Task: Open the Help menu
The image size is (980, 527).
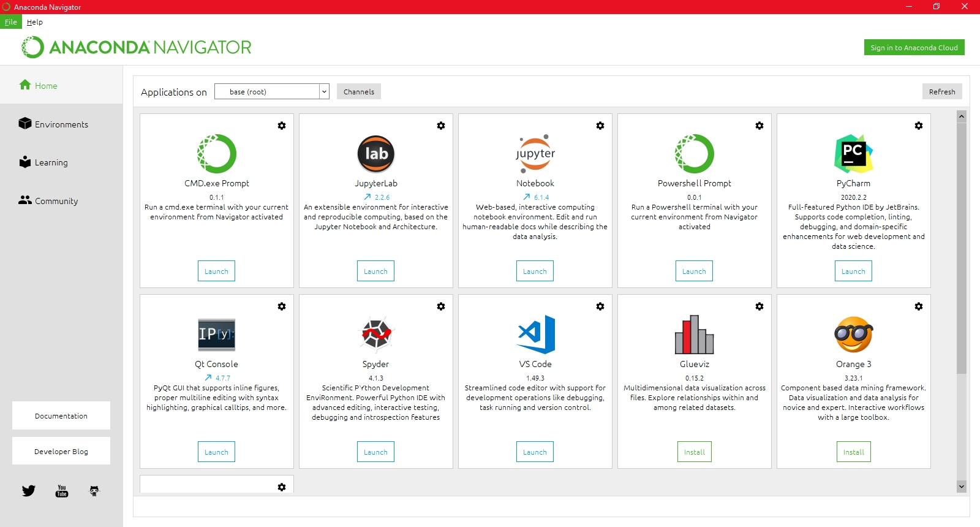Action: pyautogui.click(x=35, y=22)
